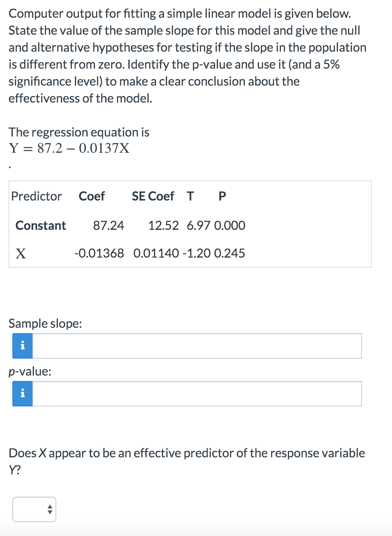Screen dimensions: 392x536
Task: Click the Predictor table header row
Action: (116, 196)
